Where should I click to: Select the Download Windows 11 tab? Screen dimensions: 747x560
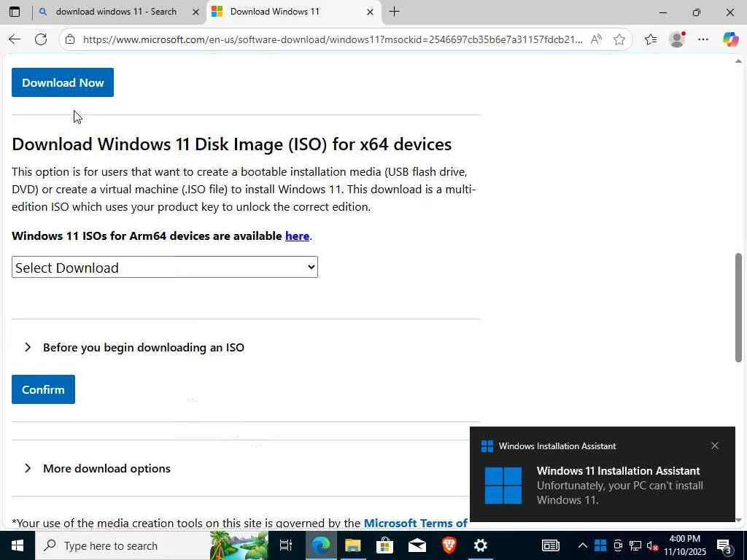(293, 12)
